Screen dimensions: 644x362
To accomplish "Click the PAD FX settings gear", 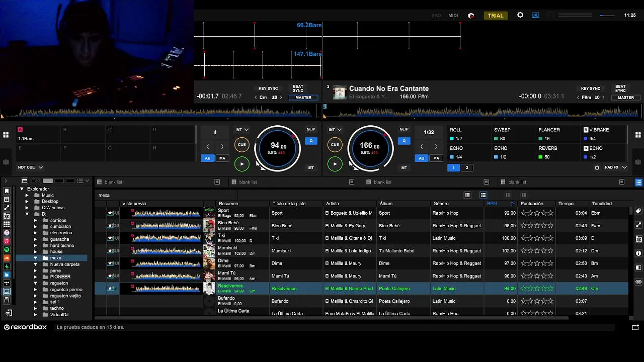I will 597,167.
